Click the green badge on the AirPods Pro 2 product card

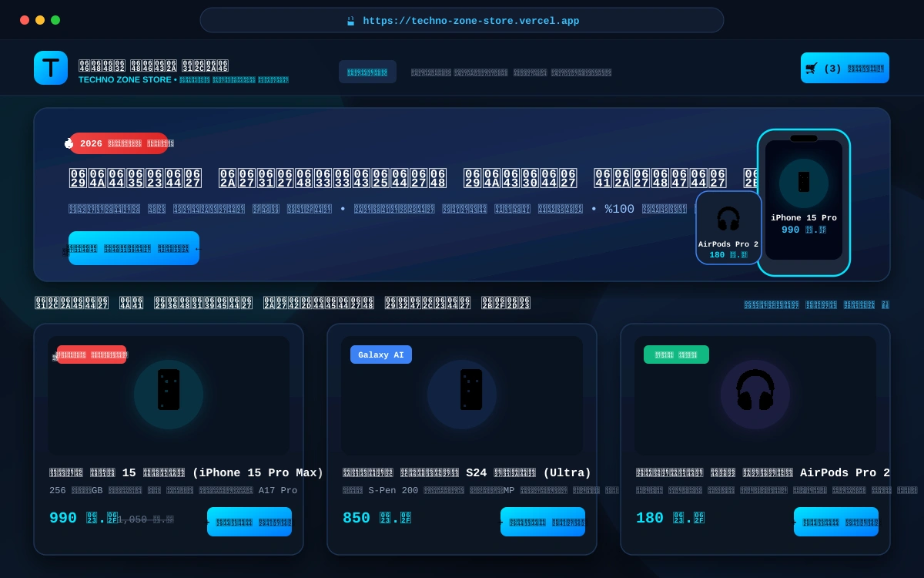676,355
